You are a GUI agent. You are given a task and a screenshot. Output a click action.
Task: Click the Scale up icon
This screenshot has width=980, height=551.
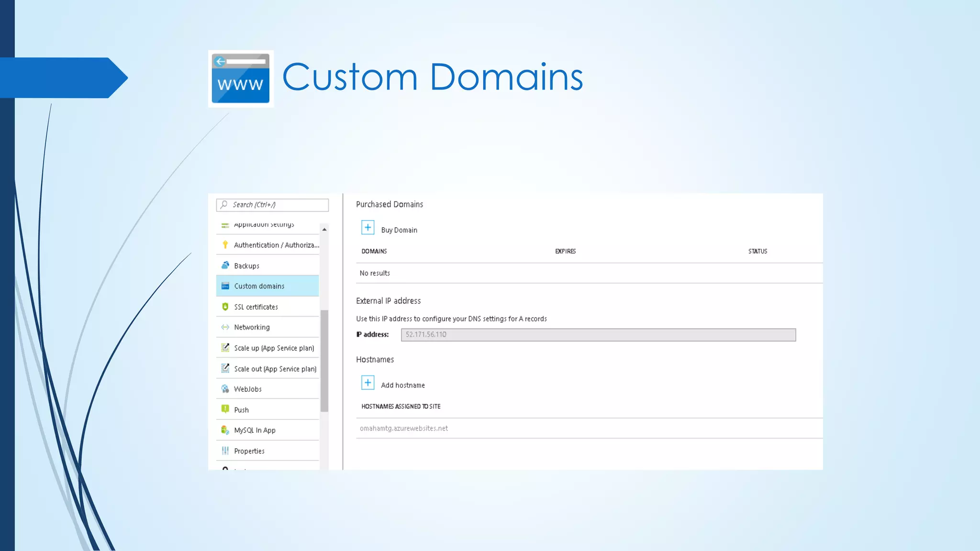click(225, 348)
